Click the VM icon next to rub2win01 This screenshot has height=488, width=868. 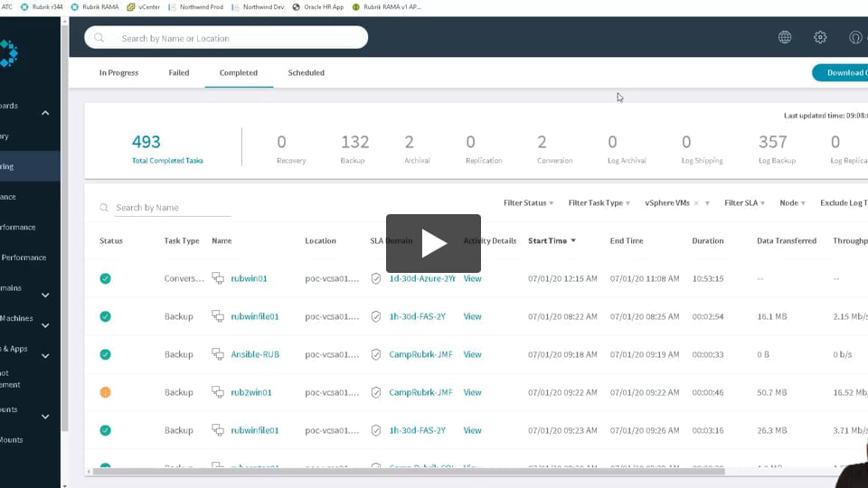[x=218, y=392]
